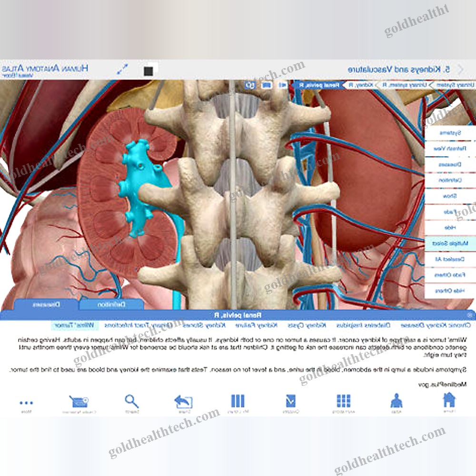
Task: Choose Show in the side menu
Action: 450,196
